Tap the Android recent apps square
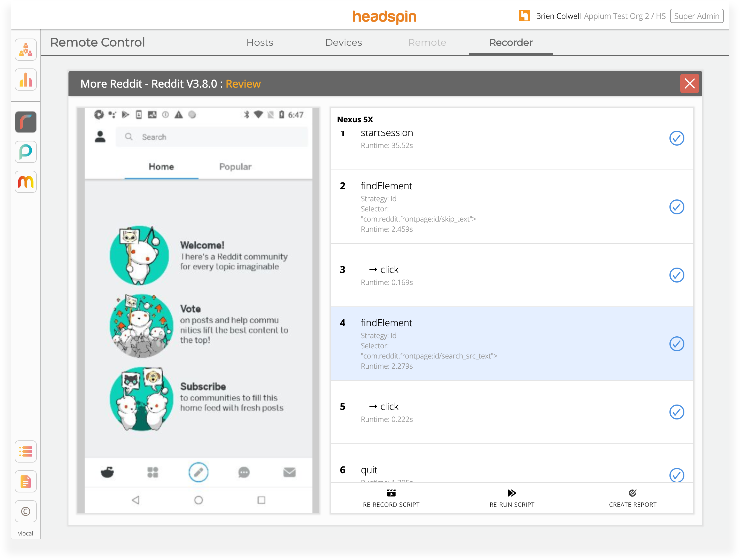 pyautogui.click(x=261, y=500)
